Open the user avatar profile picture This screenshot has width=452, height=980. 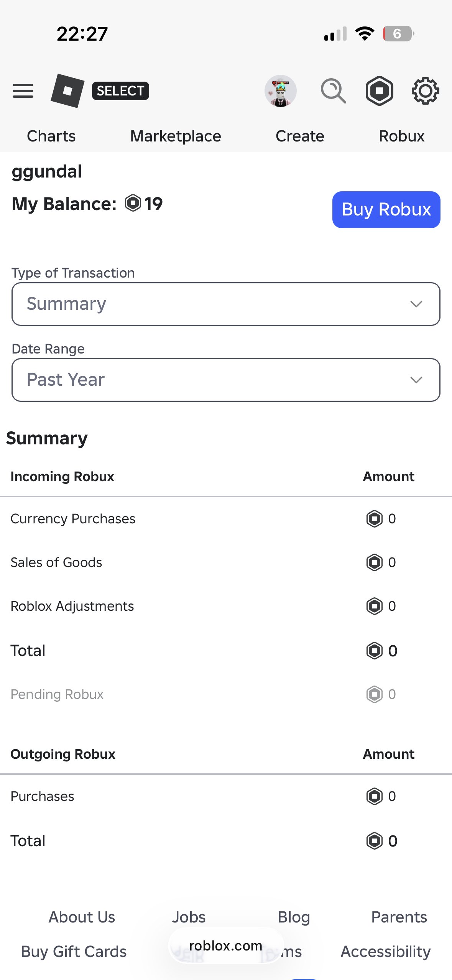(x=281, y=91)
